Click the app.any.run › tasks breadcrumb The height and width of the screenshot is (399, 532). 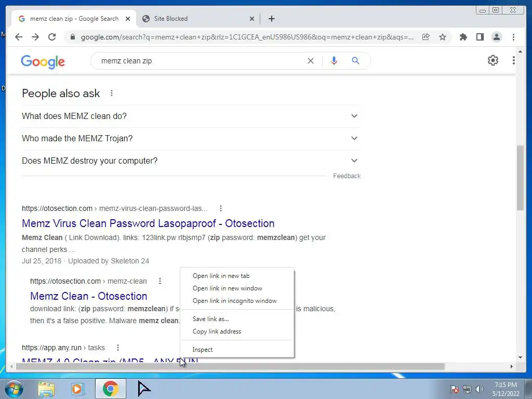coord(63,348)
